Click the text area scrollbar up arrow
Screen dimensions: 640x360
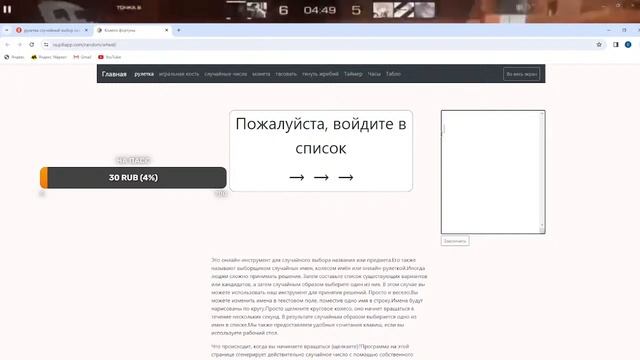point(542,114)
